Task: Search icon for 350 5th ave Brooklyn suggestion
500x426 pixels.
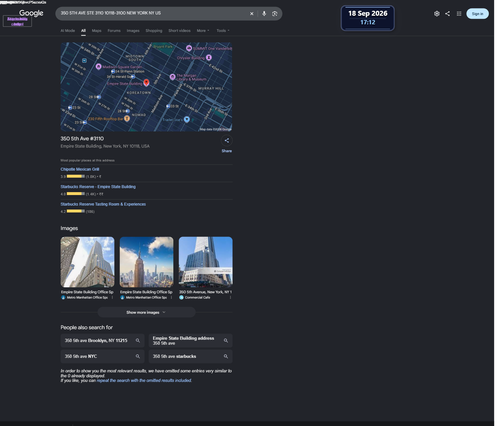Action: [138, 340]
